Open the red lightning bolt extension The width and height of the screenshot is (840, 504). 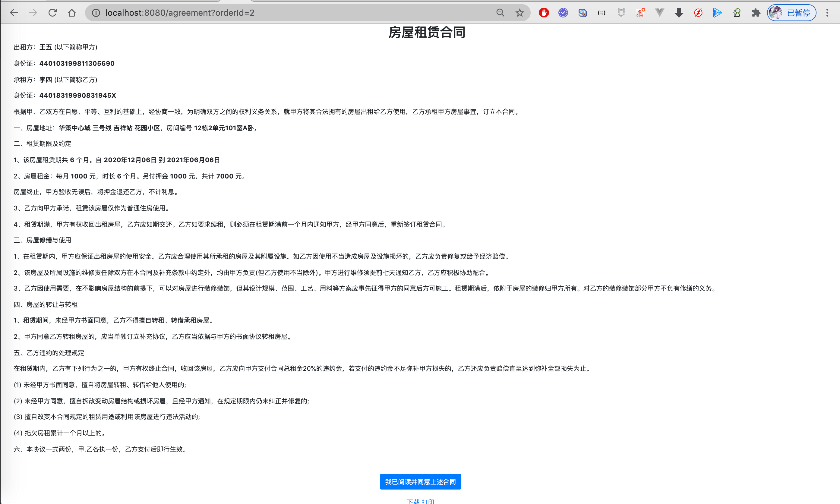pyautogui.click(x=698, y=13)
